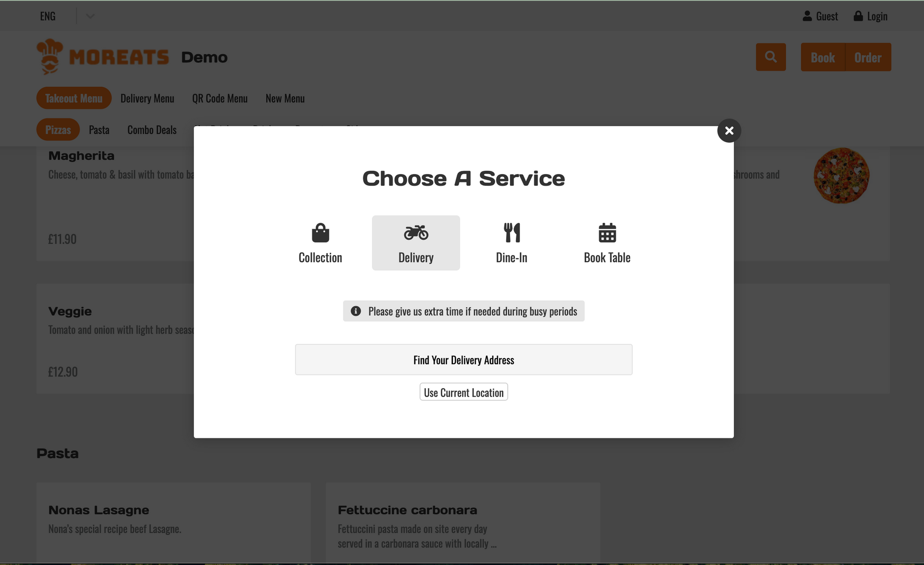Expand the ENG language dropdown
This screenshot has width=924, height=565.
click(90, 16)
